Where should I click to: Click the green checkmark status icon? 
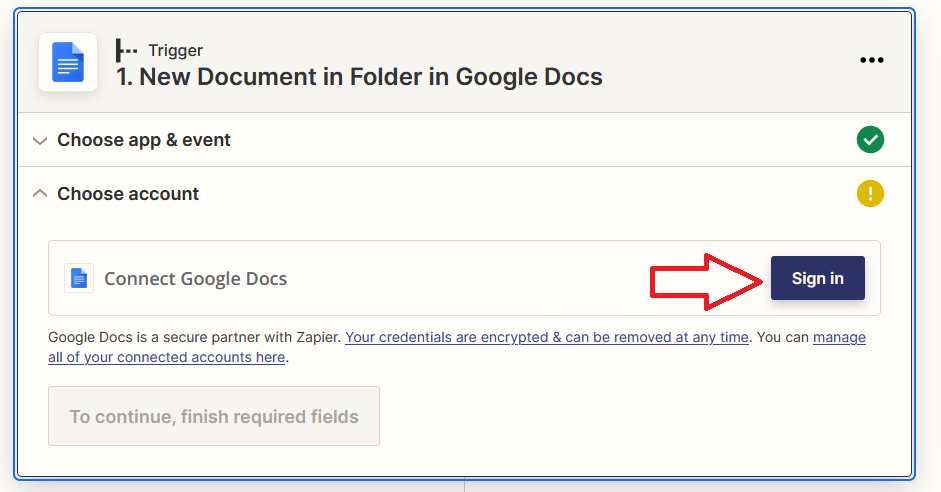tap(870, 140)
